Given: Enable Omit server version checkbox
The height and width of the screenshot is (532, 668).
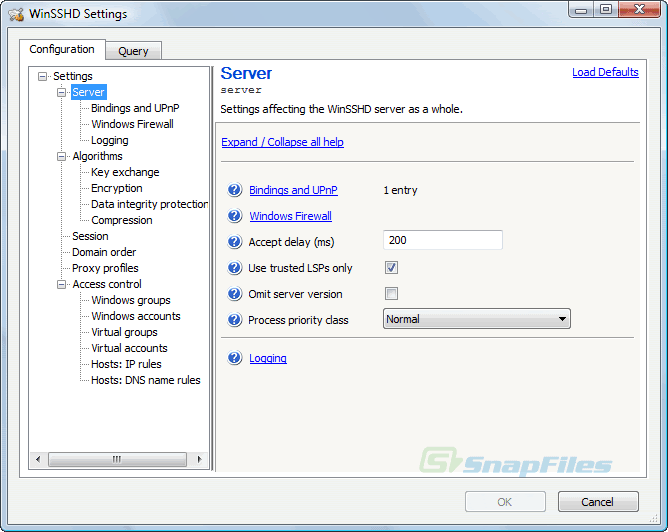Looking at the screenshot, I should 391,293.
